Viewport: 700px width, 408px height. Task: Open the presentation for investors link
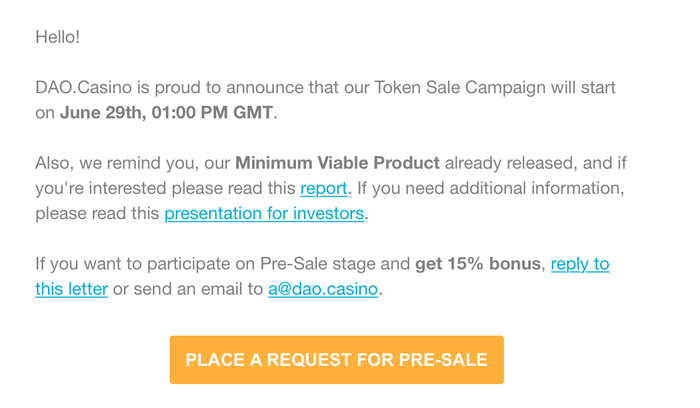(x=264, y=213)
